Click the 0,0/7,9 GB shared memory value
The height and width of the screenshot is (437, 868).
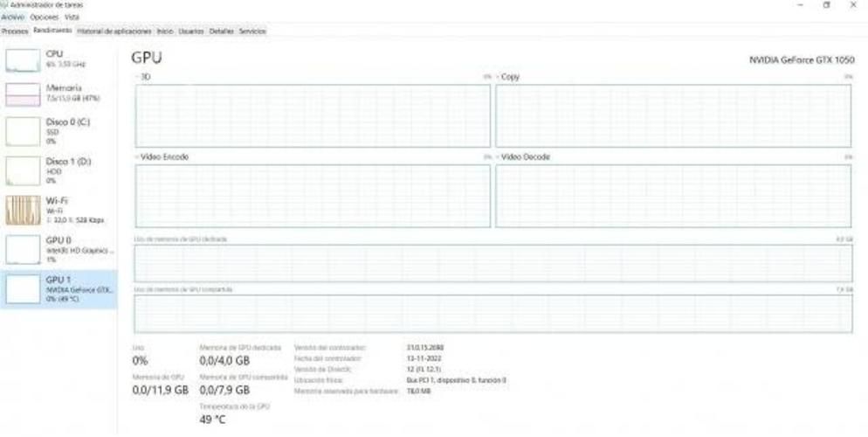pos(224,390)
